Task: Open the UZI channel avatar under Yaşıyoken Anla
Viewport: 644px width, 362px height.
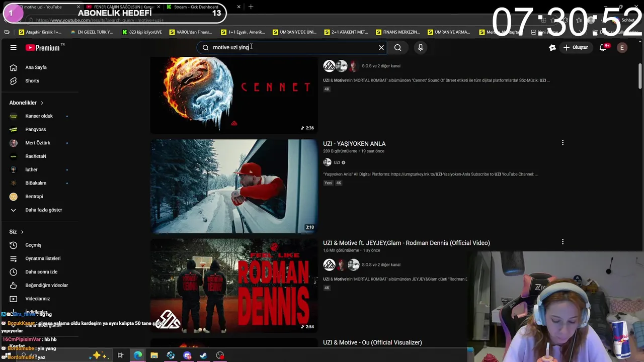Action: (x=327, y=162)
